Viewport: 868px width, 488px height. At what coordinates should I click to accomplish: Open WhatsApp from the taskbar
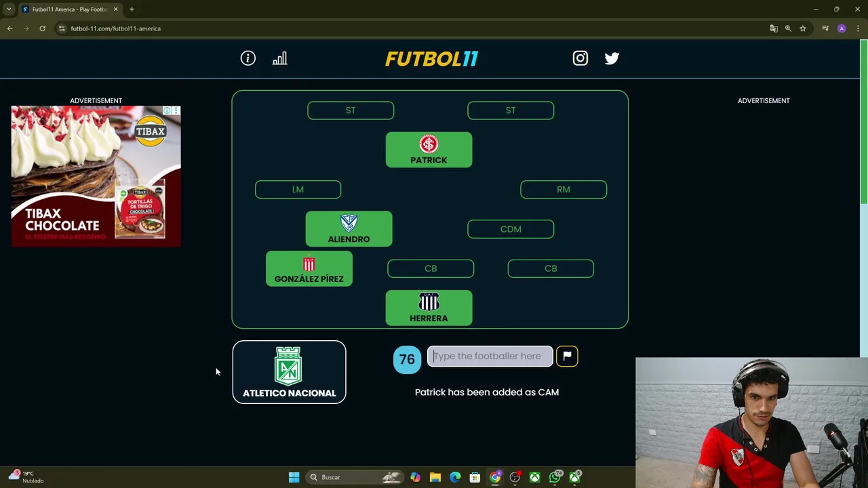[x=555, y=477]
